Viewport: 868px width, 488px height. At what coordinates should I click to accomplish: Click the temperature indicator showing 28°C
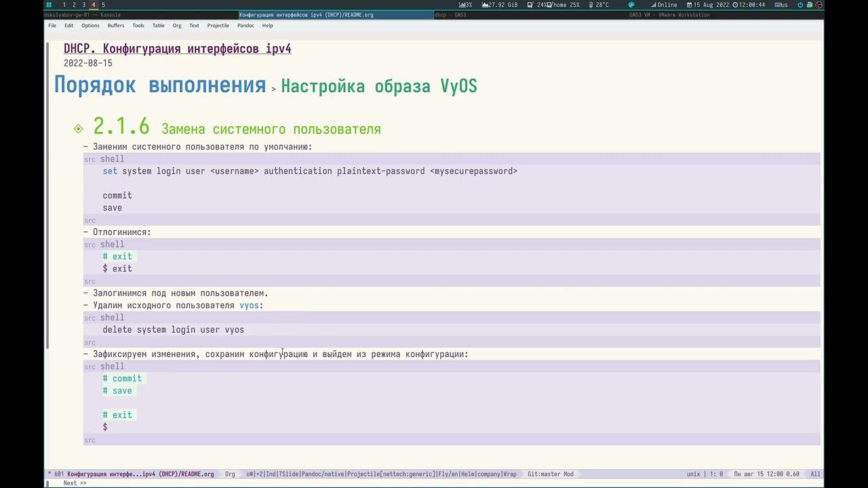[x=599, y=5]
